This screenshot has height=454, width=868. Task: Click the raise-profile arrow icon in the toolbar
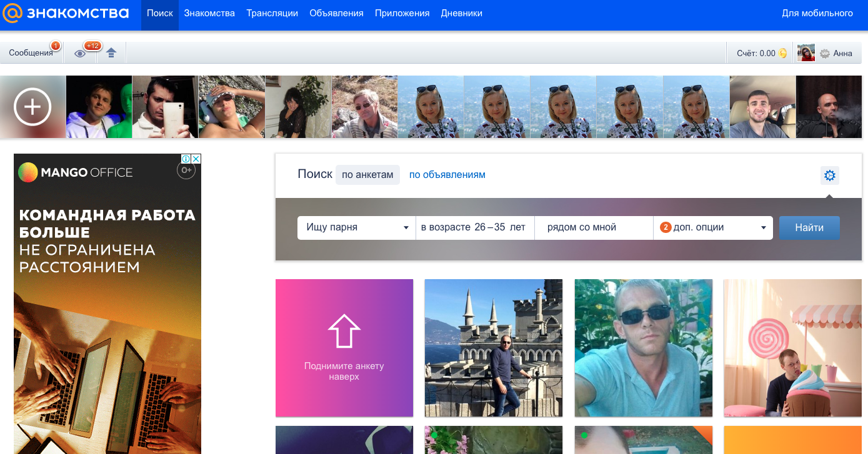click(x=111, y=53)
